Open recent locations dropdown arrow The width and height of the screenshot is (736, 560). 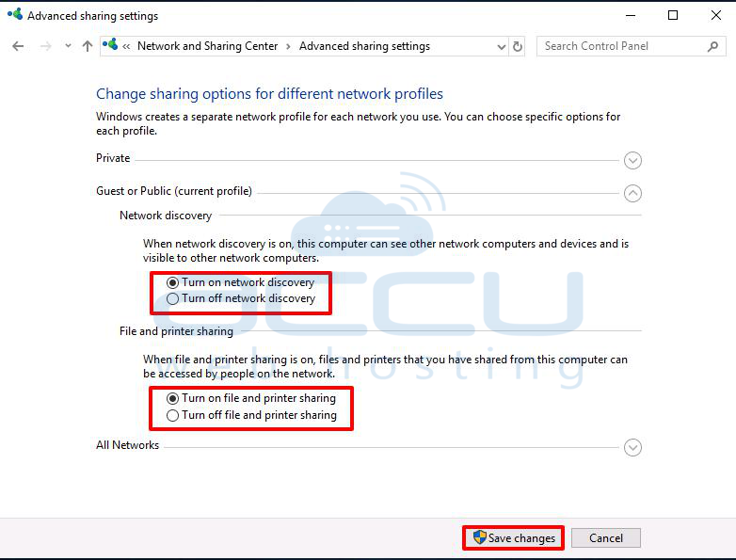click(x=68, y=46)
